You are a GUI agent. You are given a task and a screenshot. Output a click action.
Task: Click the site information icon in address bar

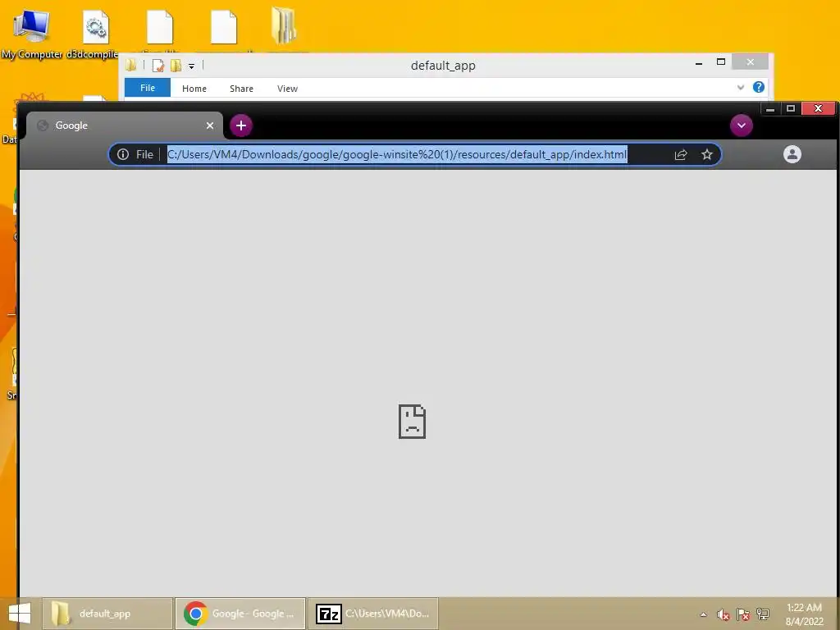click(123, 155)
